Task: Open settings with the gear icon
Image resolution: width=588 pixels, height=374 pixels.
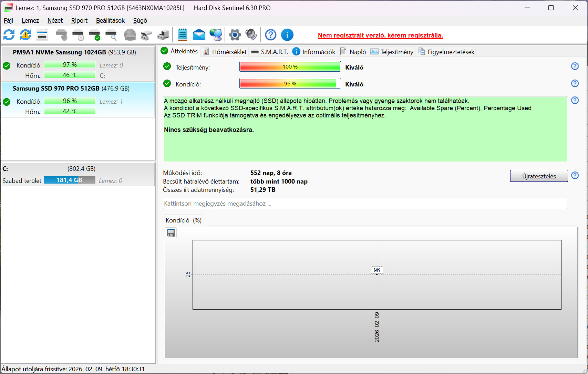Action: [235, 35]
